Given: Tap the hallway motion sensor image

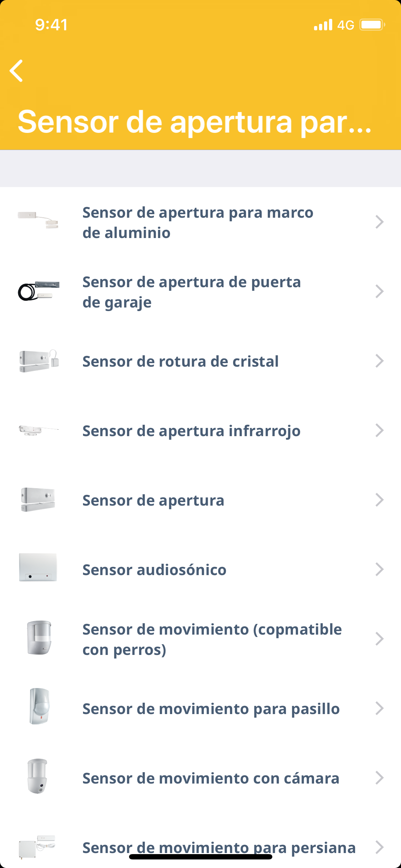Looking at the screenshot, I should pyautogui.click(x=39, y=706).
